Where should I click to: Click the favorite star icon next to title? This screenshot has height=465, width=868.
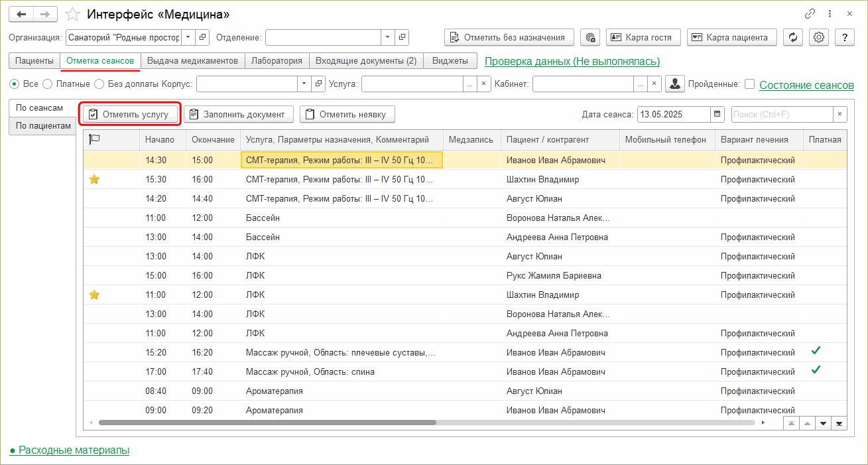pos(74,14)
